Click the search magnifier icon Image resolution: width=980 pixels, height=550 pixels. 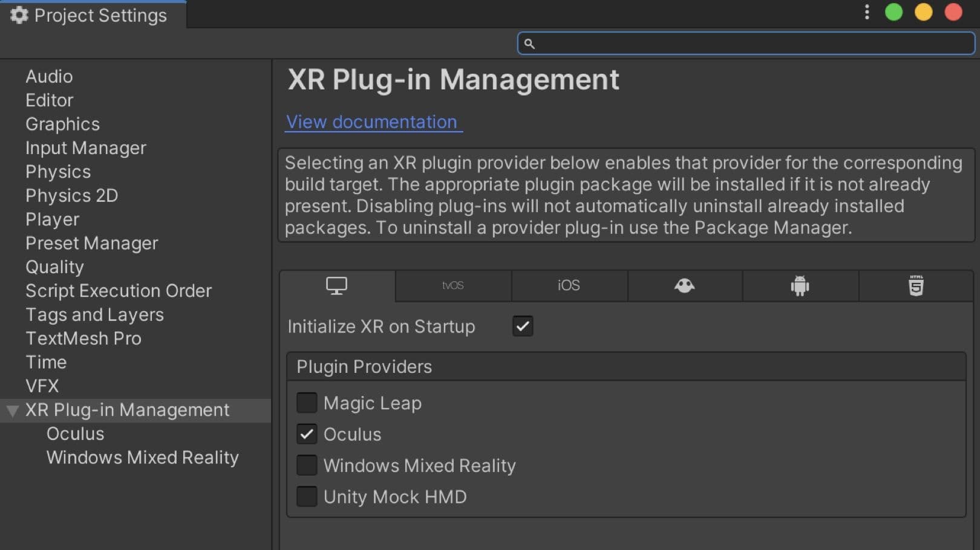(529, 44)
